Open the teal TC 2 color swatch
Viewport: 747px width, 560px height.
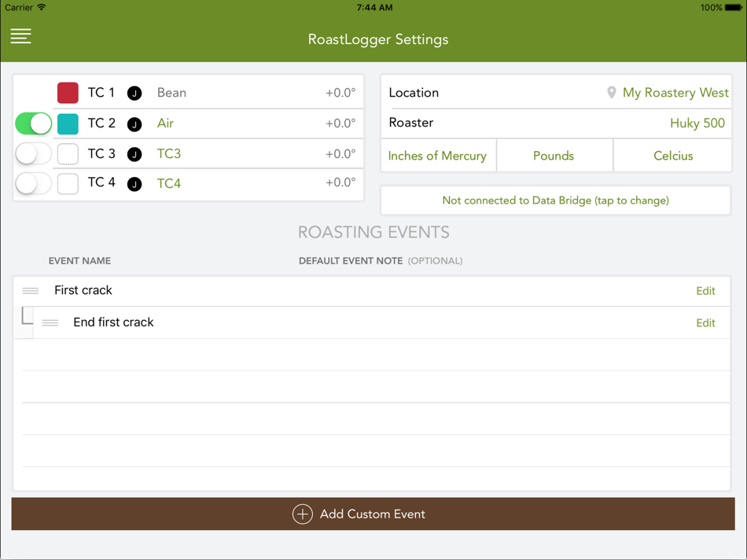pos(68,124)
